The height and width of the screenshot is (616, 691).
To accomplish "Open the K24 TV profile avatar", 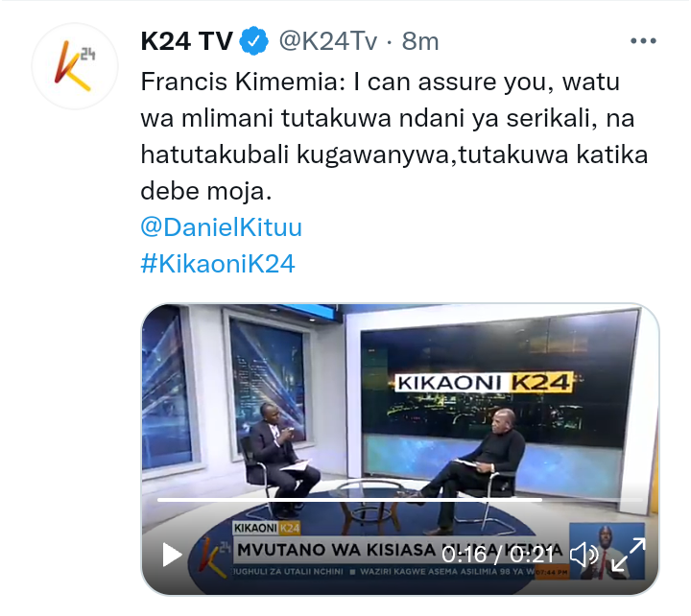I will click(x=75, y=66).
